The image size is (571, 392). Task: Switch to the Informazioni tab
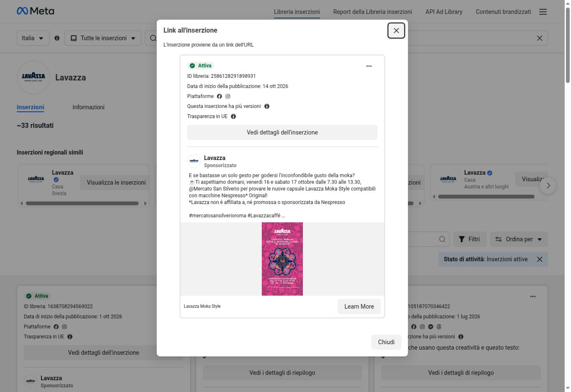click(x=89, y=107)
